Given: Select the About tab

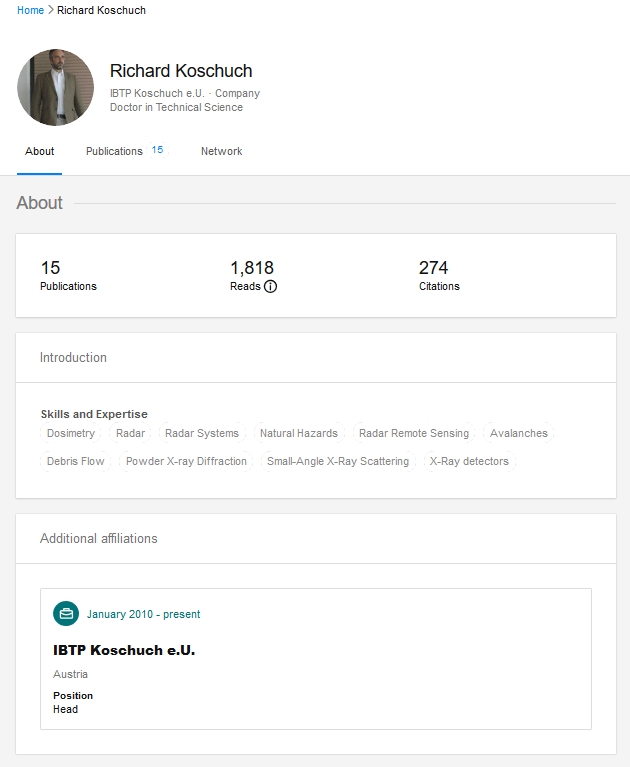Looking at the screenshot, I should tap(40, 151).
